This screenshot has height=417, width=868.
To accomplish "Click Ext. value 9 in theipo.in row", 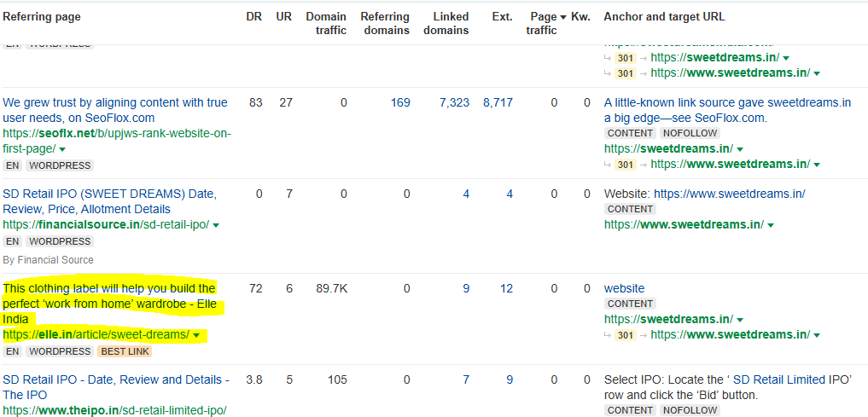I will point(510,380).
